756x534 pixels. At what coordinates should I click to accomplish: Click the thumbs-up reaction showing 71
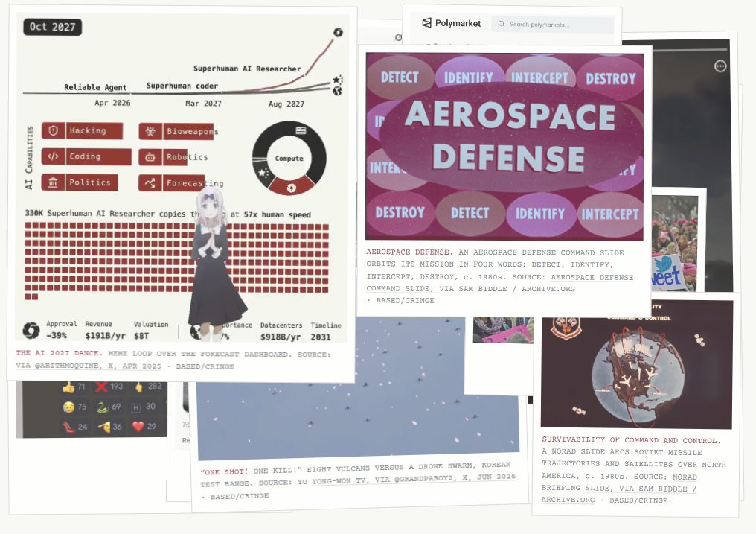coord(74,387)
